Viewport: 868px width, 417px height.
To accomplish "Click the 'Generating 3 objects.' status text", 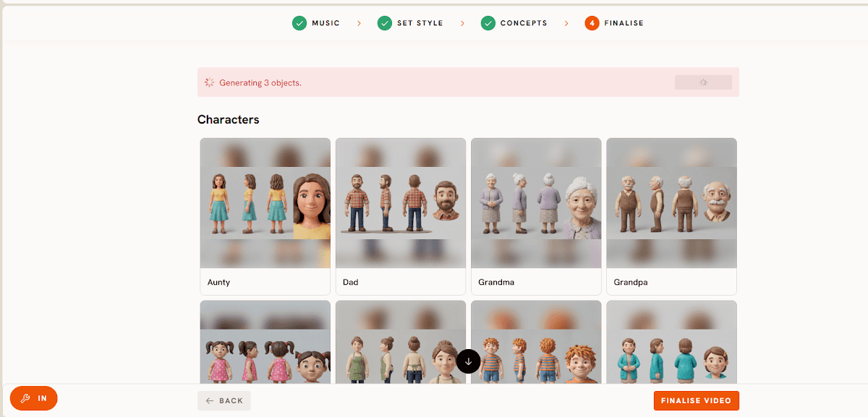I will pyautogui.click(x=260, y=83).
